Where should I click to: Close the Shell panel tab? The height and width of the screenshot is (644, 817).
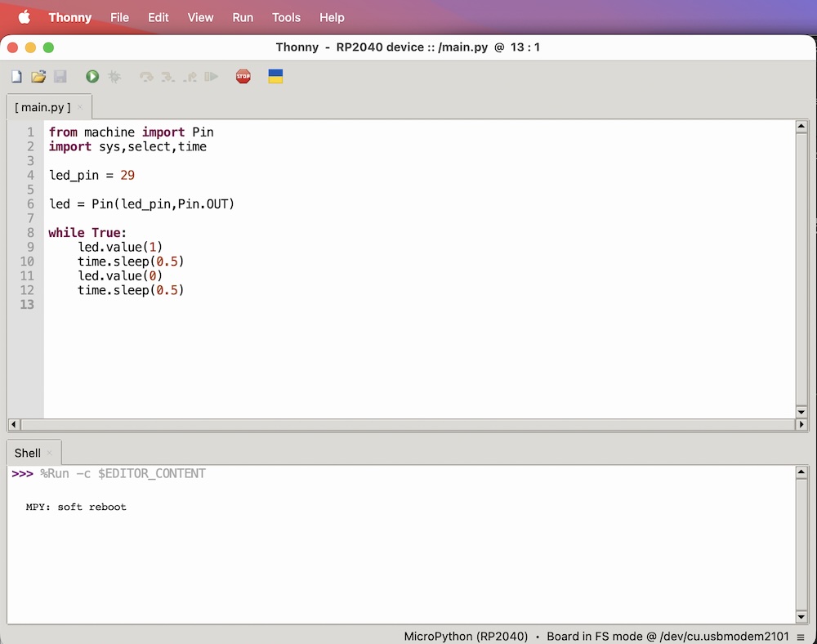coord(50,453)
